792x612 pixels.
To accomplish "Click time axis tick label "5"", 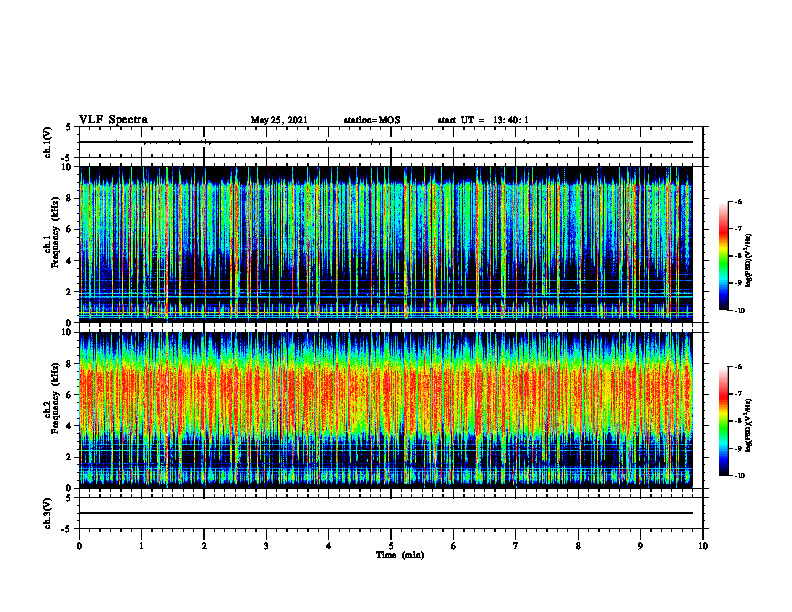I will [x=391, y=546].
